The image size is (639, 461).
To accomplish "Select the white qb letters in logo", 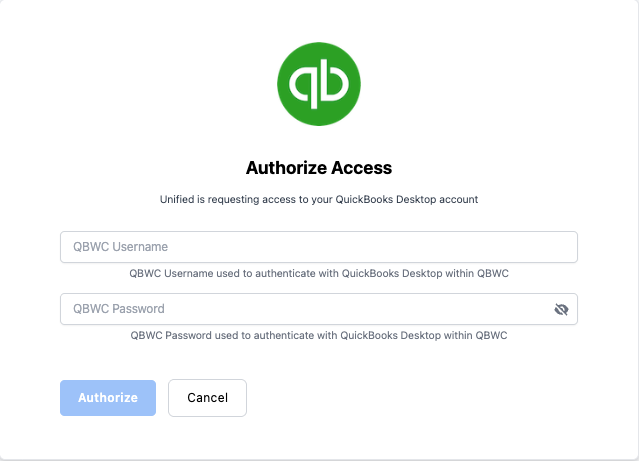I will (x=319, y=84).
